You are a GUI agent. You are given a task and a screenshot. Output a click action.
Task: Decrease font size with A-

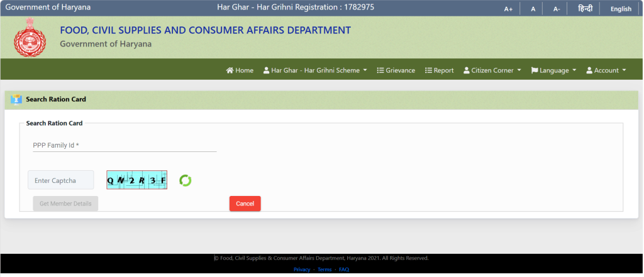557,9
